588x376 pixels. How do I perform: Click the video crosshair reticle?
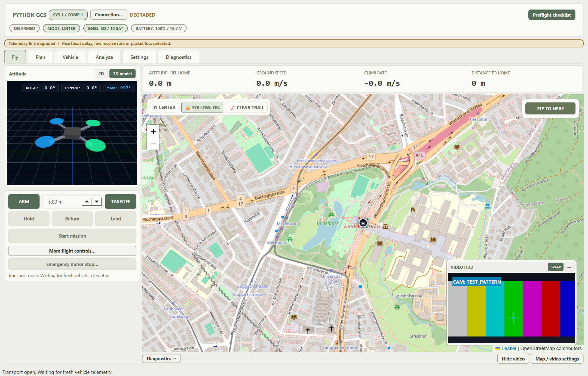click(514, 318)
